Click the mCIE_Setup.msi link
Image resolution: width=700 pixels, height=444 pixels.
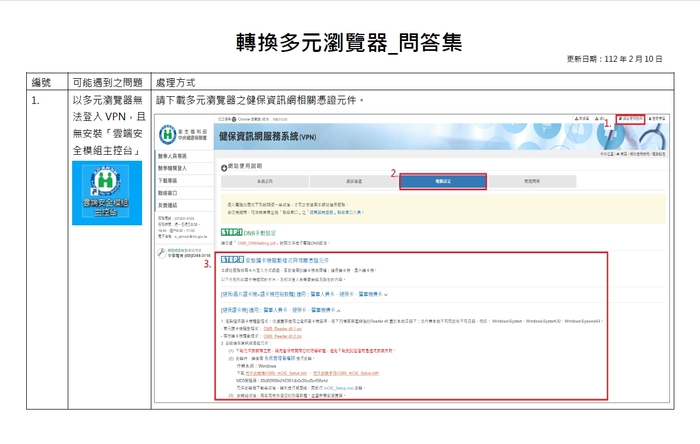[339, 388]
